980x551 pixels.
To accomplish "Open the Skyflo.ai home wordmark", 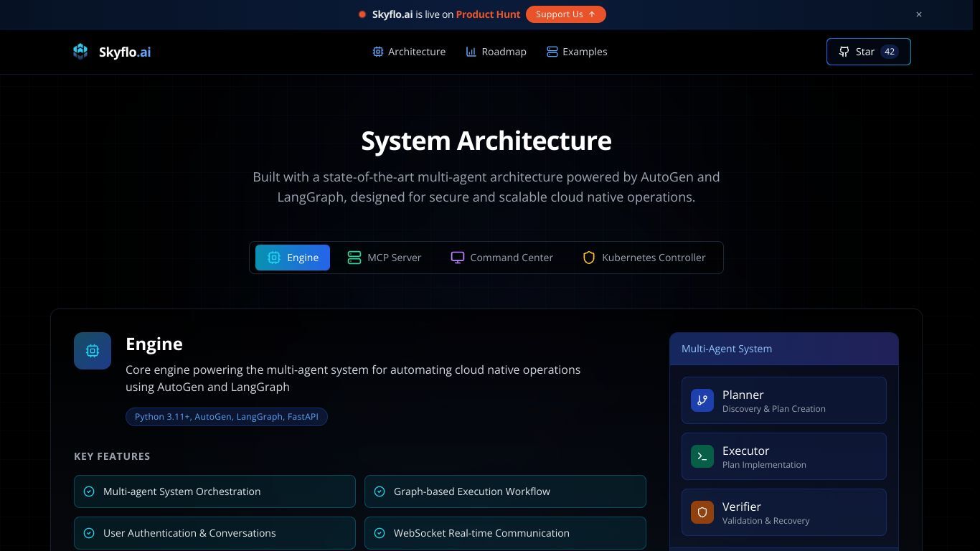I will click(125, 52).
